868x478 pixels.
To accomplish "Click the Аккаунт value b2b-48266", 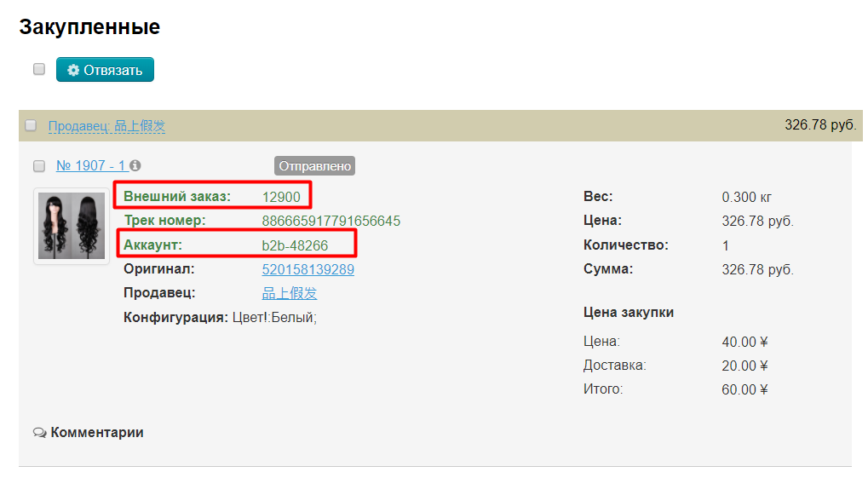I will [295, 245].
